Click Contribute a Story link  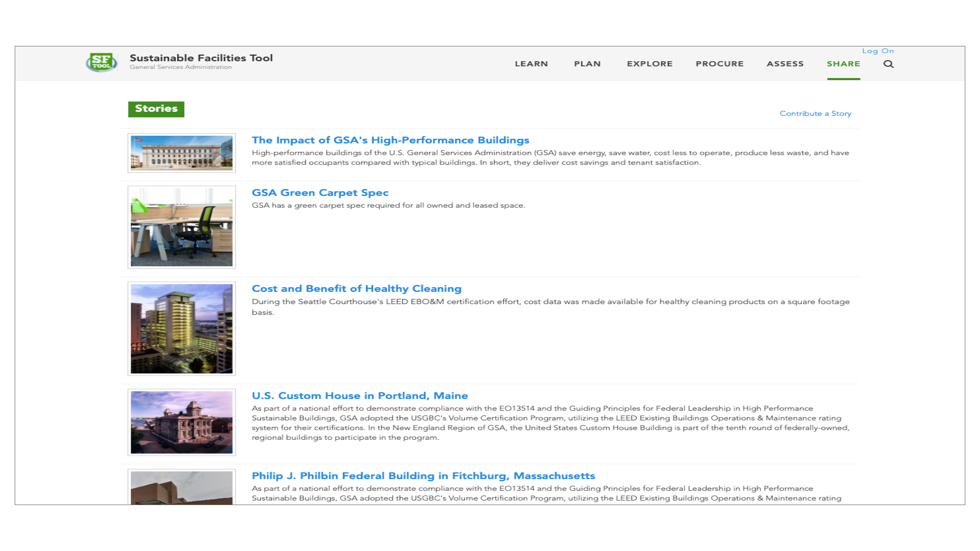815,113
